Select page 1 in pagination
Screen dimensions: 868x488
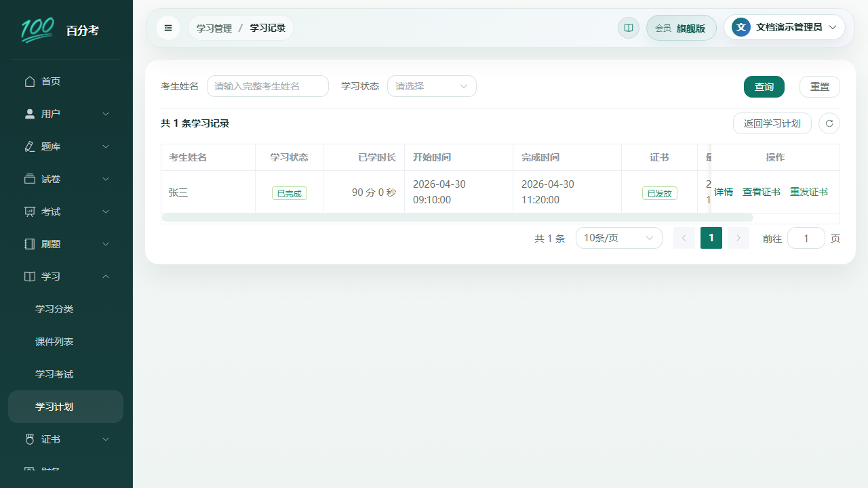click(x=711, y=238)
